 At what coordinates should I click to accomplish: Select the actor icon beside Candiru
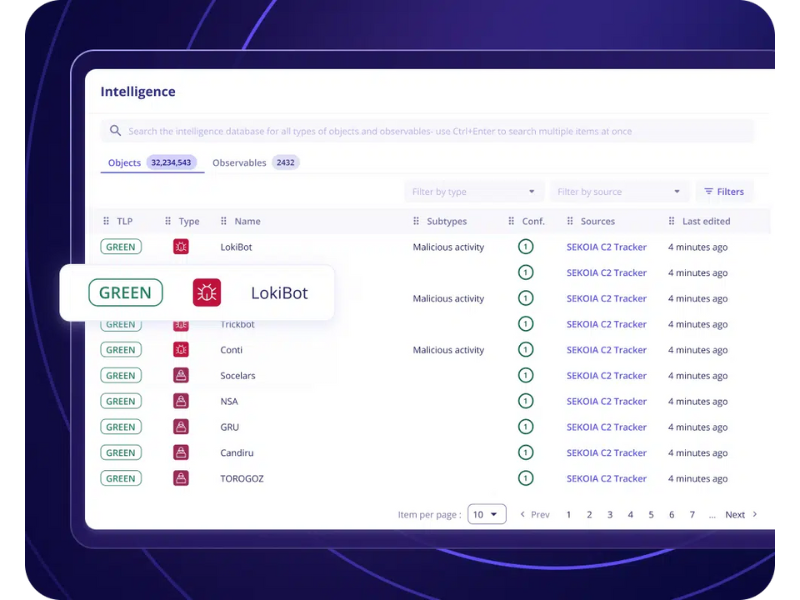tap(182, 452)
